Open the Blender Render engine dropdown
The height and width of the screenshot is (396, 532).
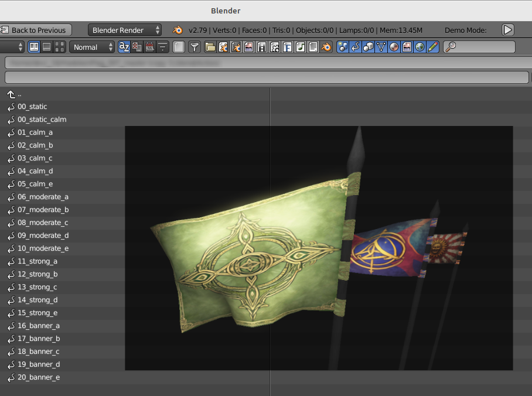click(x=125, y=30)
